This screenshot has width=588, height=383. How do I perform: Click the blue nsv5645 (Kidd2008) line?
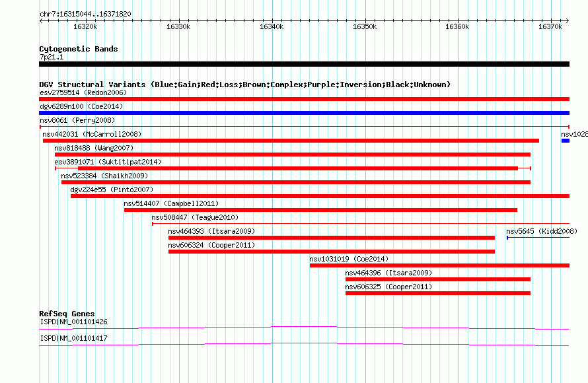click(x=538, y=238)
